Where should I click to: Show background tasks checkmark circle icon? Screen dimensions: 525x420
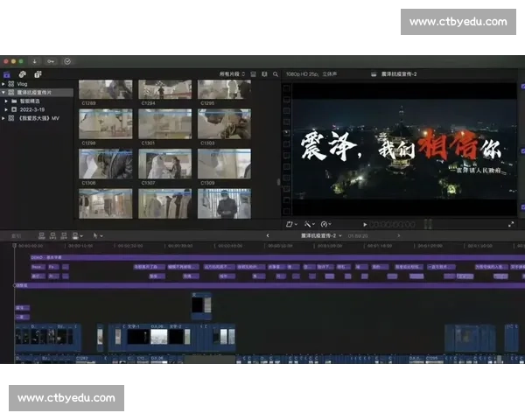click(67, 61)
